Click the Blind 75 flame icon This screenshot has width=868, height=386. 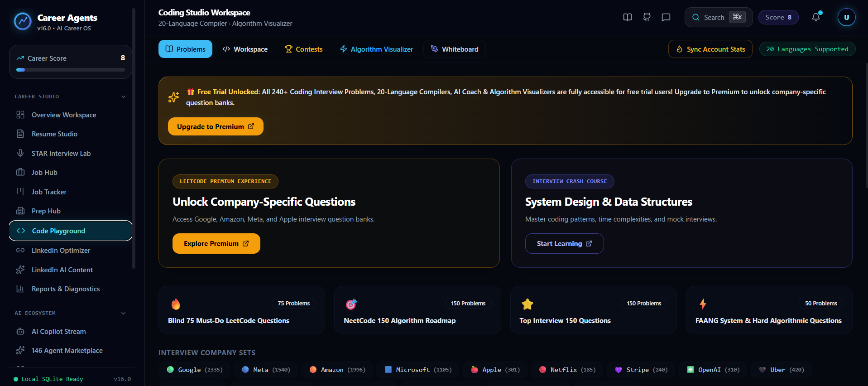coord(176,304)
